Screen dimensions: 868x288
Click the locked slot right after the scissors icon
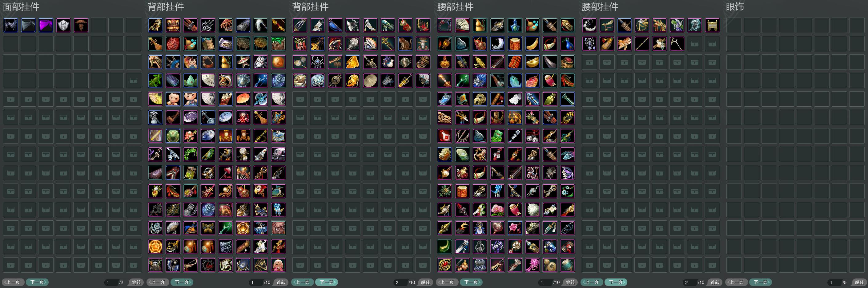[x=694, y=44]
